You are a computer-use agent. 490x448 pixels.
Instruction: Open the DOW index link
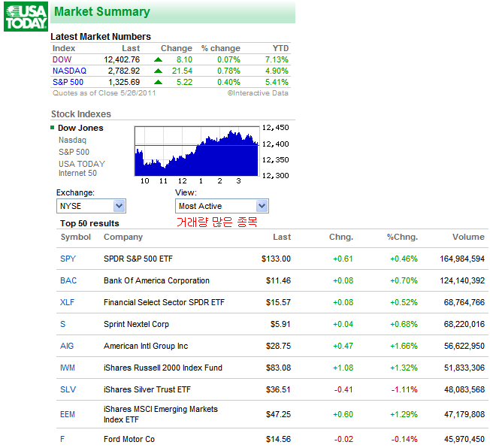coord(62,59)
